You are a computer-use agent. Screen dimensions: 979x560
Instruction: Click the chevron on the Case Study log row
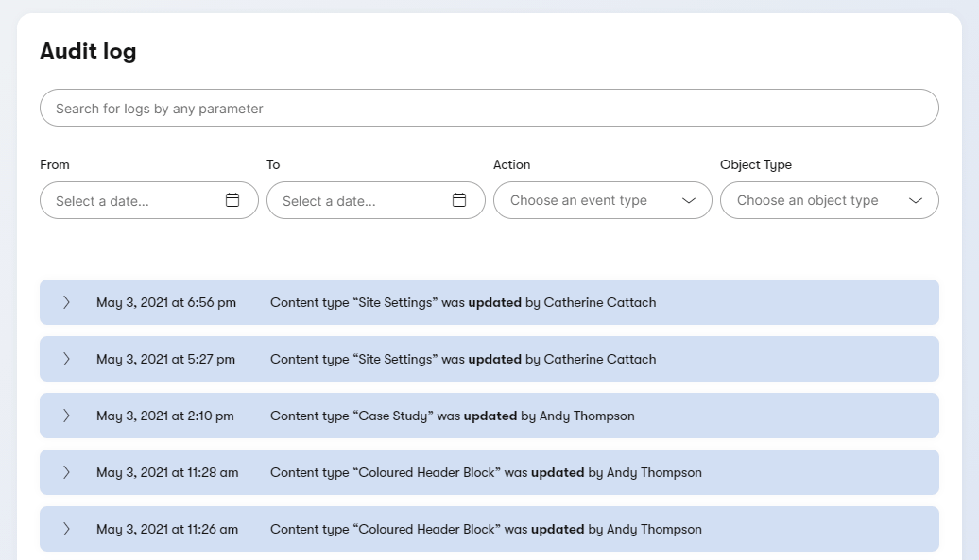point(65,416)
